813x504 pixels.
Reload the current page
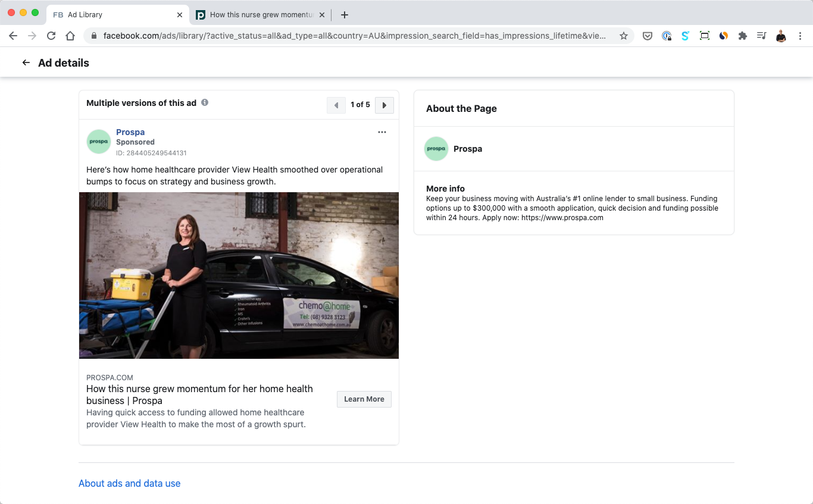(51, 36)
